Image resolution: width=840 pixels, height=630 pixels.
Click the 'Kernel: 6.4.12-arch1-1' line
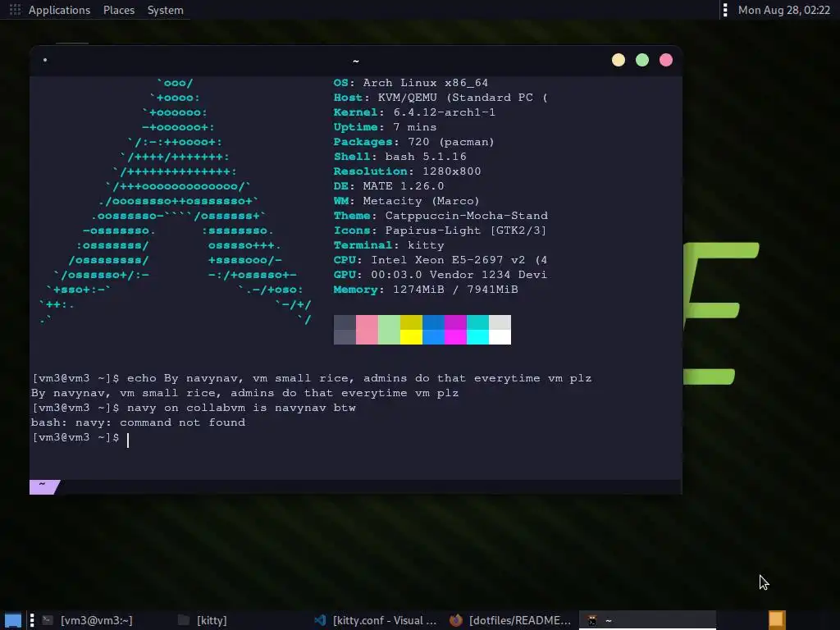point(414,112)
